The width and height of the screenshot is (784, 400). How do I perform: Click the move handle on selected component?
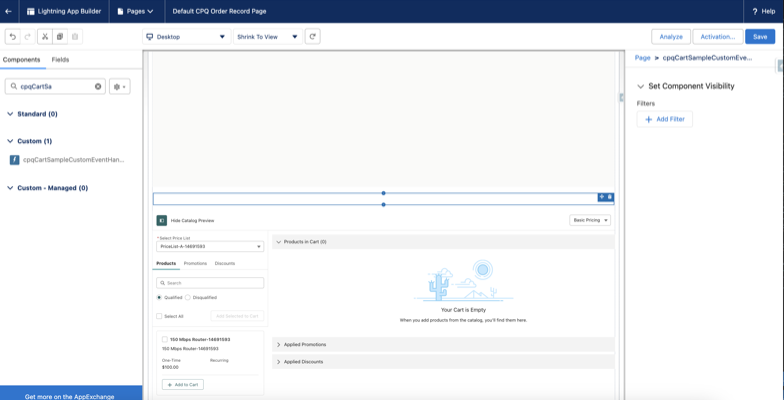[602, 197]
